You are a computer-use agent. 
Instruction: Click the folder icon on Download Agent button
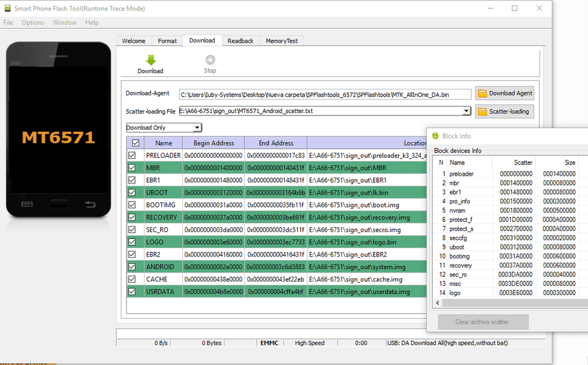[482, 93]
